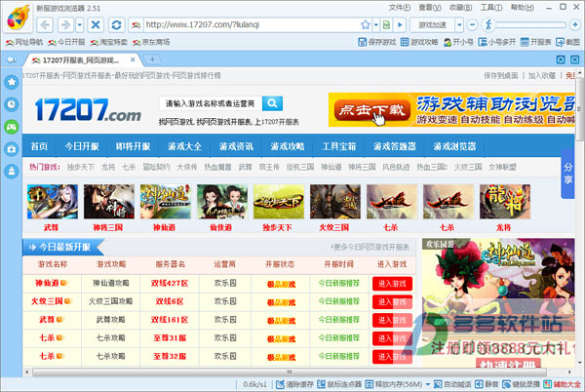Open the gamepad icon in left sidebar

click(12, 127)
